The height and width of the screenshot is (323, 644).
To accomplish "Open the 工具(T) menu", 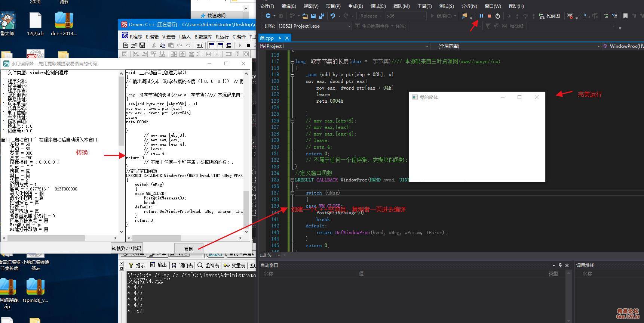I will coord(424,6).
